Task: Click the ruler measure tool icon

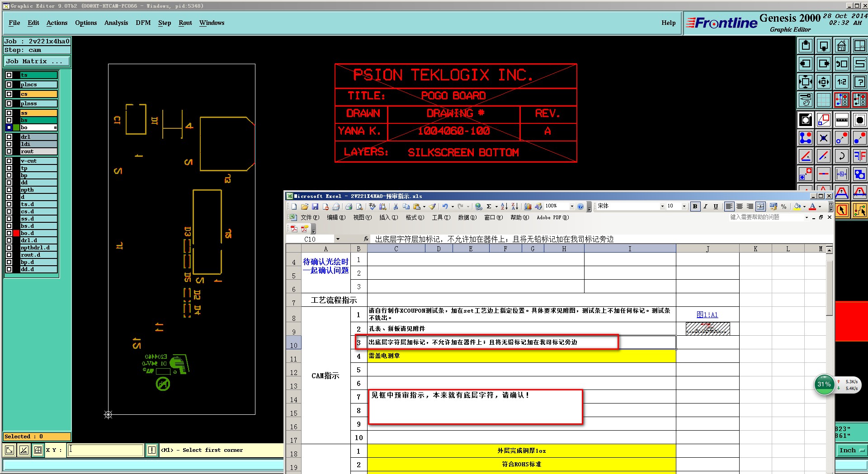Action: tap(842, 120)
